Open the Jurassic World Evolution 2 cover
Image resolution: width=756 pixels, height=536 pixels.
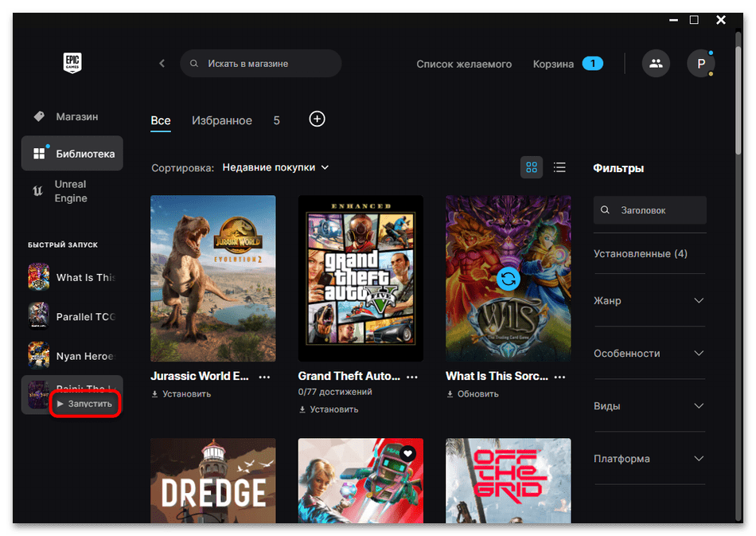coord(213,279)
